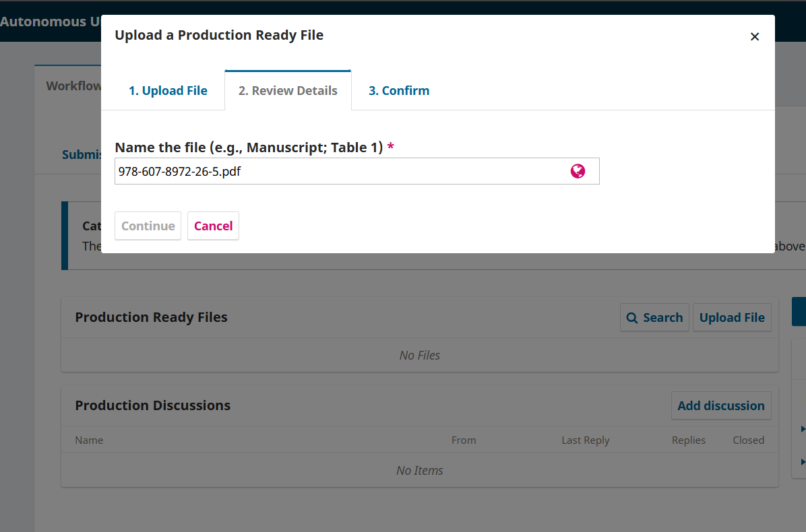Close the Upload a Production Ready File dialog

(x=755, y=36)
